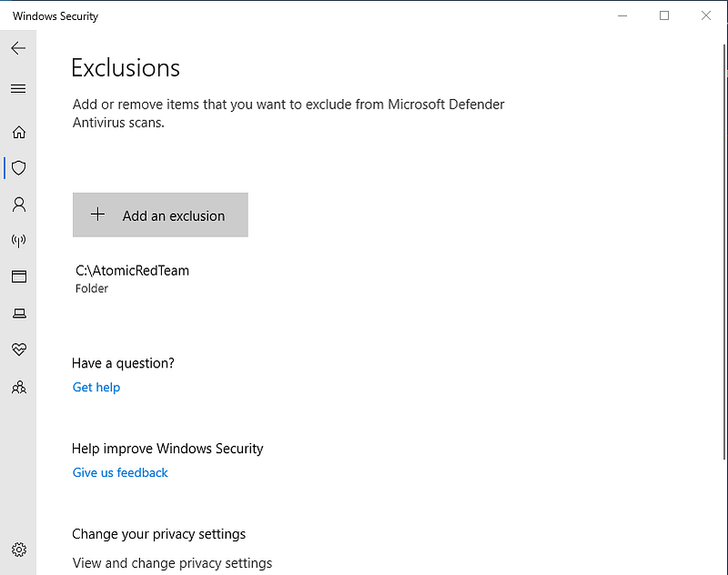Click the Exclusions page heading
Viewport: 728px width, 575px height.
coord(126,68)
